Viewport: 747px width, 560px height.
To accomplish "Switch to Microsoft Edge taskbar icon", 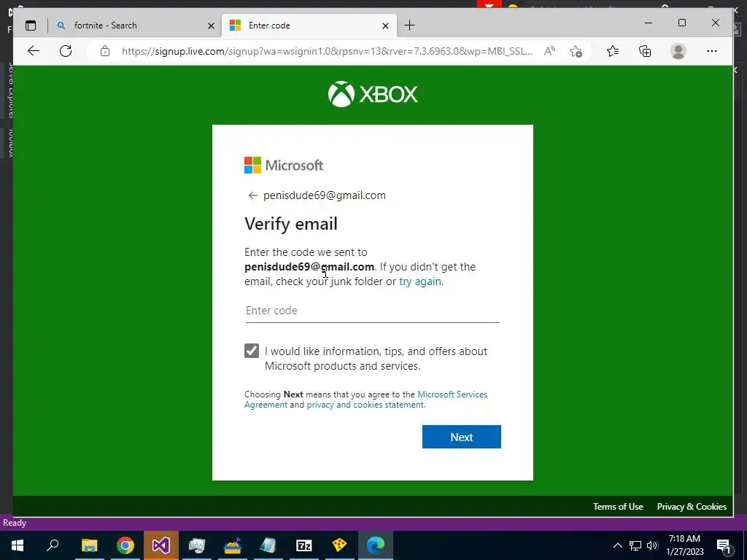I will click(376, 545).
